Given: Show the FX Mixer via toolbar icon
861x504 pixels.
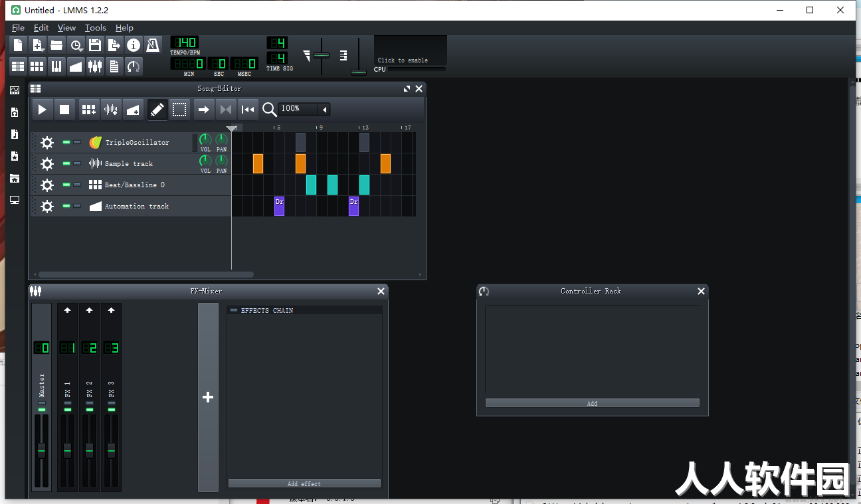Looking at the screenshot, I should (95, 66).
